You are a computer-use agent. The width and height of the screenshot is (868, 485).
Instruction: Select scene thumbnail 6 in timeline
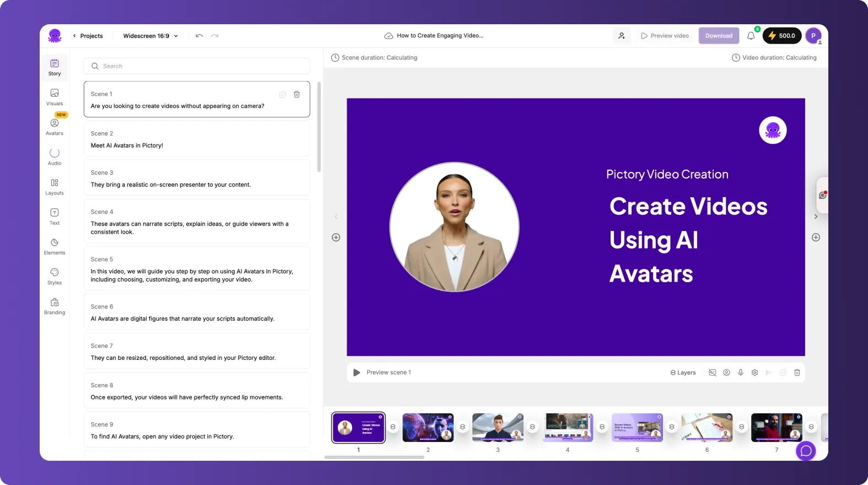click(x=707, y=428)
